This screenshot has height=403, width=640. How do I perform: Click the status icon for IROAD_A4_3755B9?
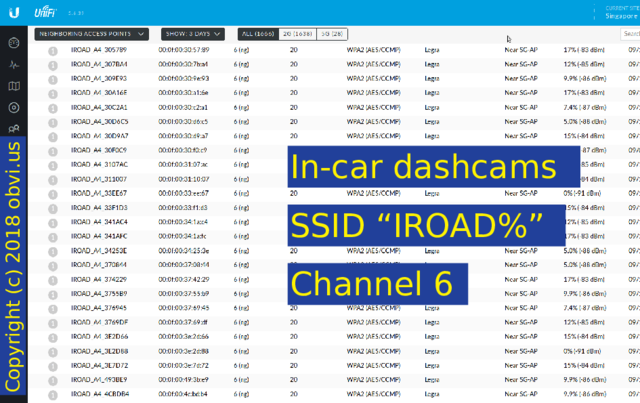coord(53,295)
